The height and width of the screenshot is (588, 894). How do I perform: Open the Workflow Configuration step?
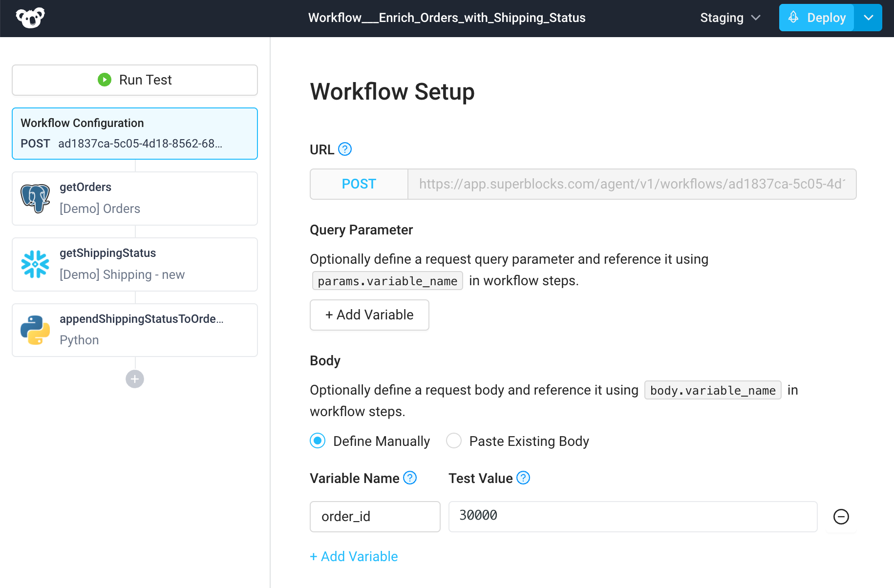click(134, 133)
